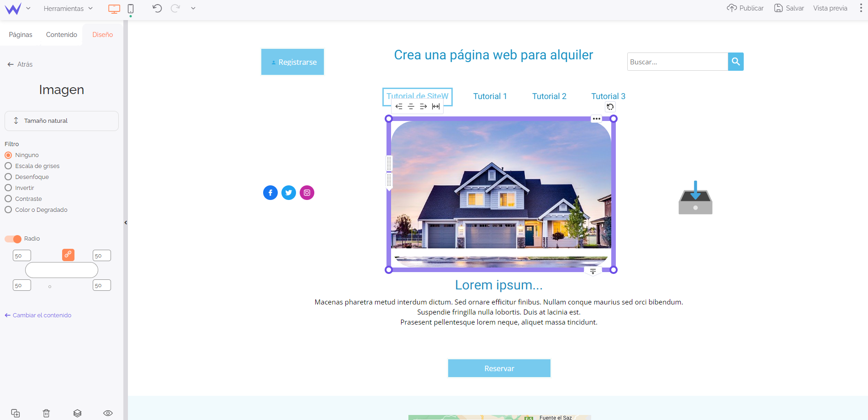Open the Tutorial de SiteW menu item
868x420 pixels.
418,96
